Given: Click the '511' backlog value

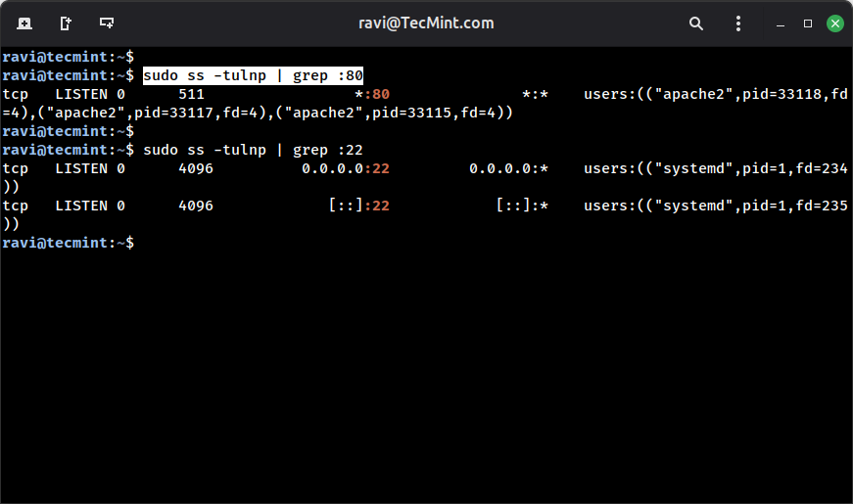Looking at the screenshot, I should 192,94.
